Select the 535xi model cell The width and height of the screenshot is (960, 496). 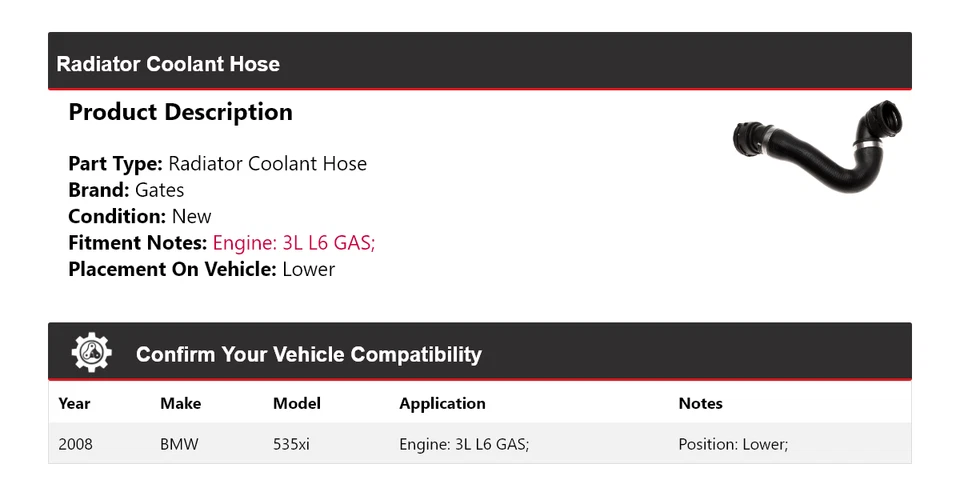click(x=291, y=443)
